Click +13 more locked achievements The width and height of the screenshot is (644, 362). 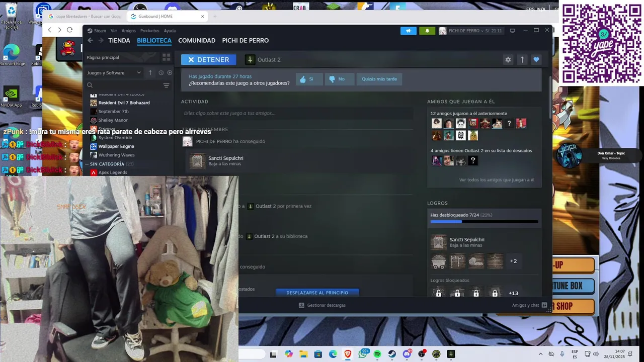pos(513,293)
